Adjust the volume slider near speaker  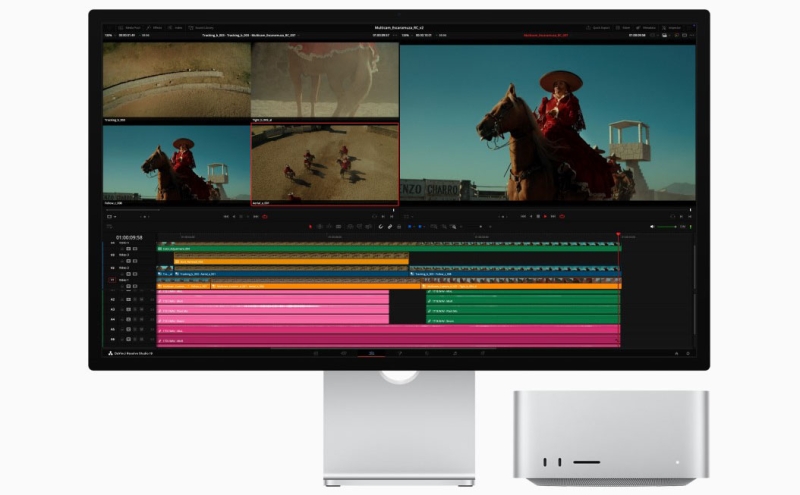coord(667,227)
